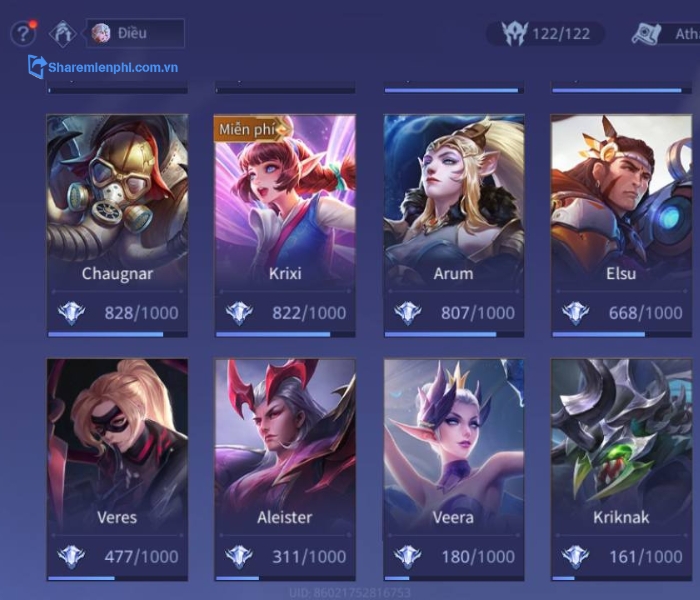The height and width of the screenshot is (600, 700).
Task: Click Elsu's 668/1000 proficiency score
Action: [x=646, y=313]
